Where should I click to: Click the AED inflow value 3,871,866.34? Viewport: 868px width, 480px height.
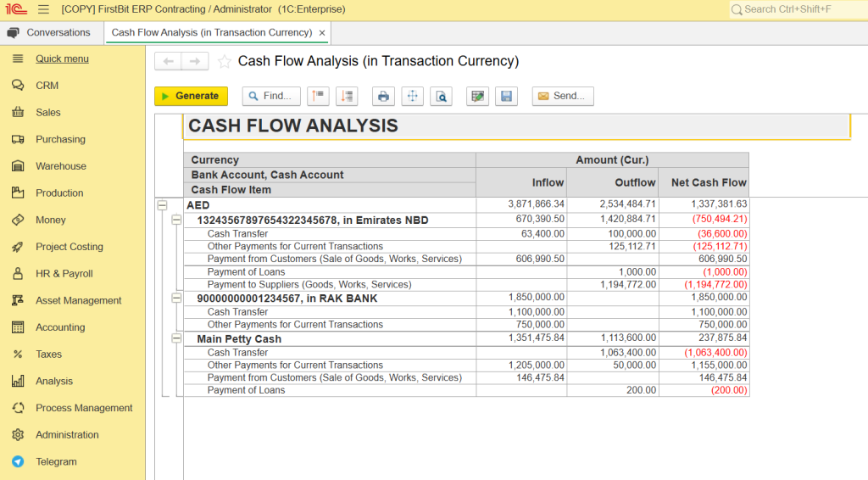[537, 204]
